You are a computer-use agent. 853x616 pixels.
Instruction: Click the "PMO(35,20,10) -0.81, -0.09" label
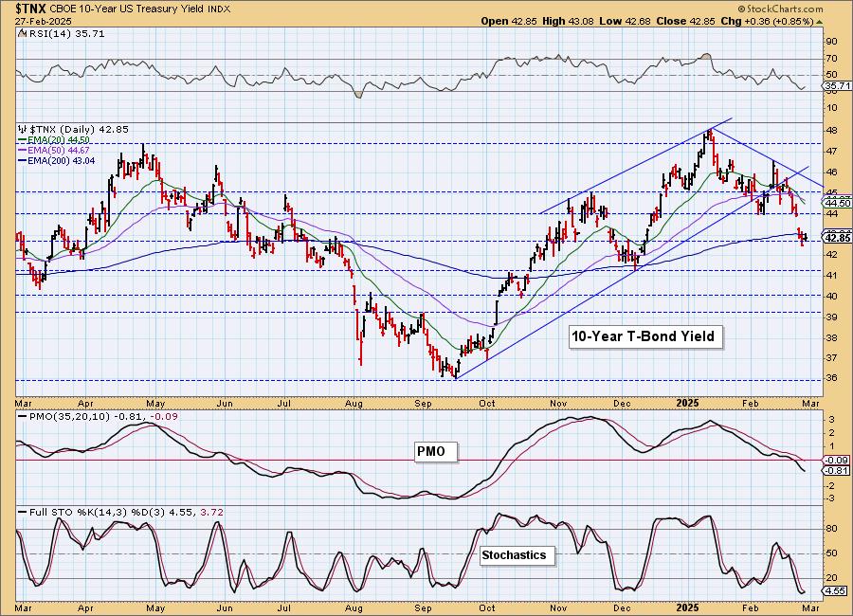tap(103, 416)
